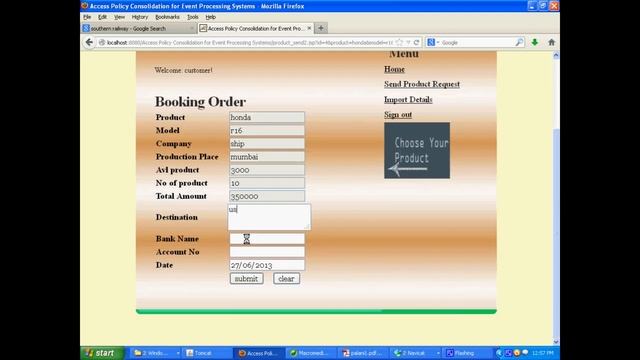
Task: Open the History menu
Action: pos(140,17)
